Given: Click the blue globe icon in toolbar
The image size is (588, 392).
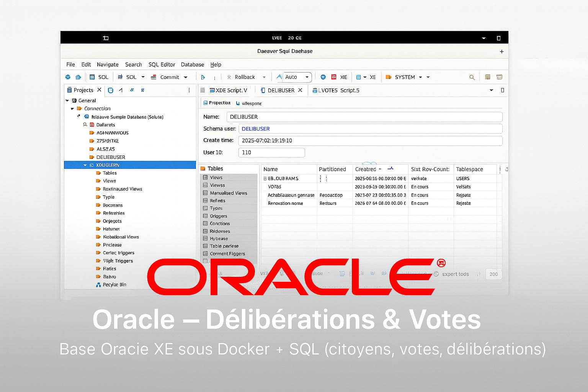Looking at the screenshot, I should (323, 77).
